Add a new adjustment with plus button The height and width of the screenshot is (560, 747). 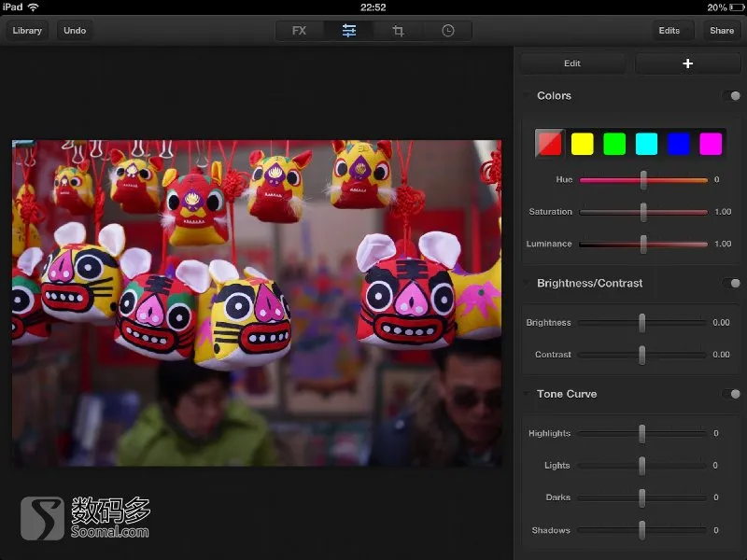(687, 63)
